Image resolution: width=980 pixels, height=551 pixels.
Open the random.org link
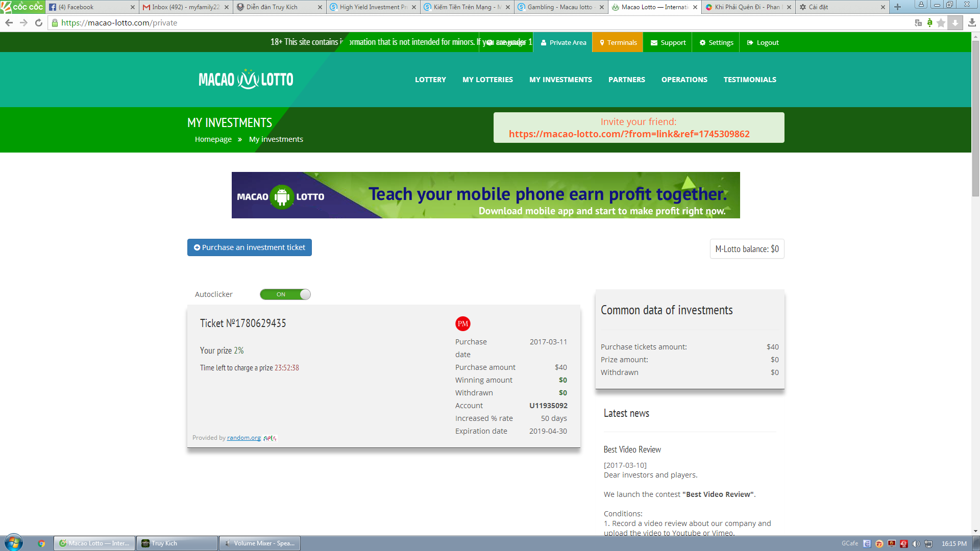[243, 438]
